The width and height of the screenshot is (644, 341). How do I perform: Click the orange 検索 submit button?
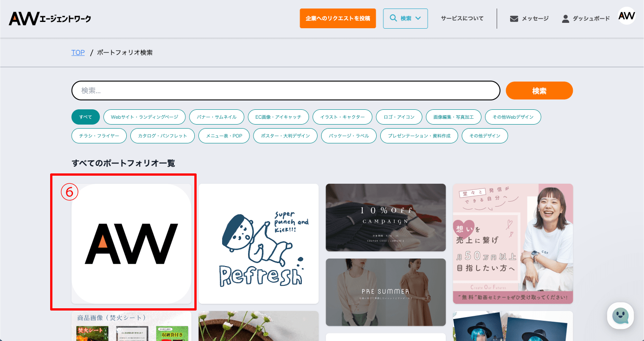(x=539, y=91)
